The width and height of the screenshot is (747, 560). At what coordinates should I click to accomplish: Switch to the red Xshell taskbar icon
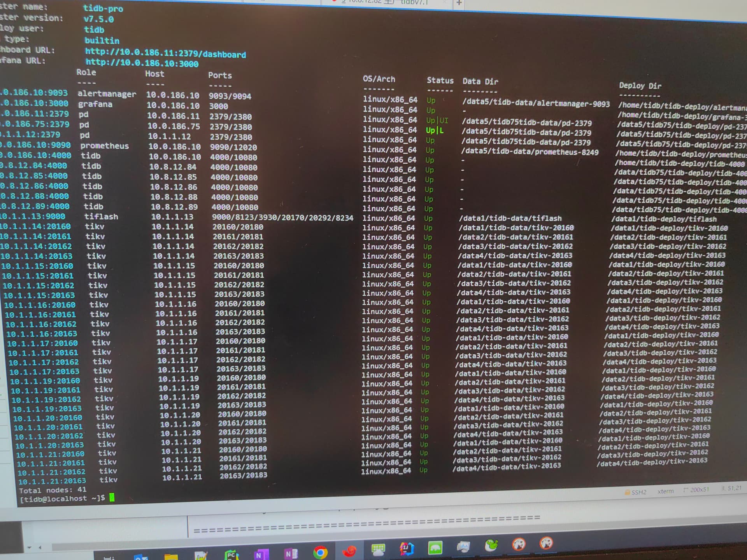point(349,551)
